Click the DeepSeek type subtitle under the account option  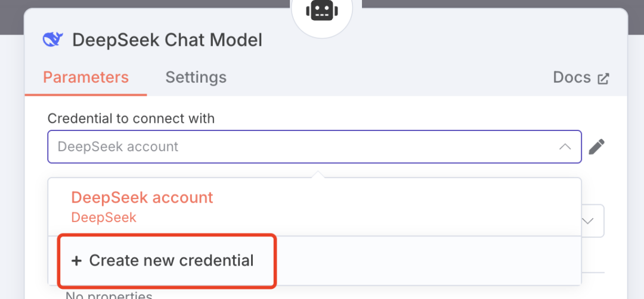pyautogui.click(x=104, y=217)
